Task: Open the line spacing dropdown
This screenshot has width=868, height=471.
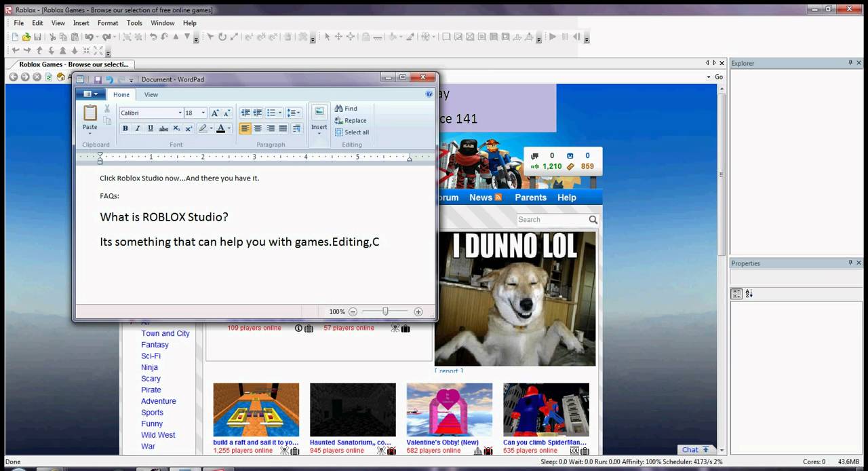Action: pyautogui.click(x=299, y=113)
